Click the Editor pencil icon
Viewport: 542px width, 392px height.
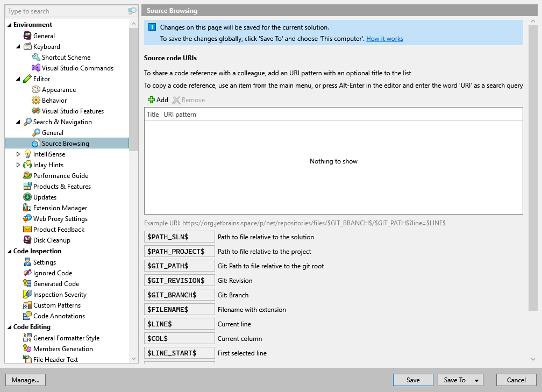[x=27, y=79]
